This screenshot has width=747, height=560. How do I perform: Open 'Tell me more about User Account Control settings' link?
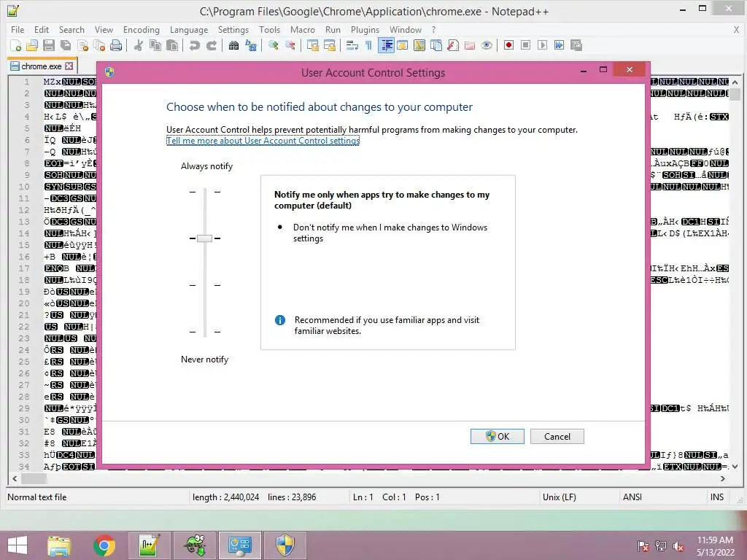[263, 141]
